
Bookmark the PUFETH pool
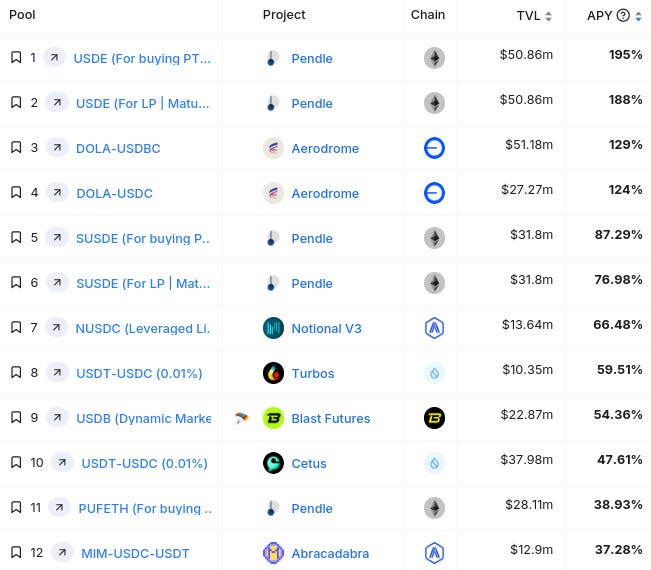(16, 507)
